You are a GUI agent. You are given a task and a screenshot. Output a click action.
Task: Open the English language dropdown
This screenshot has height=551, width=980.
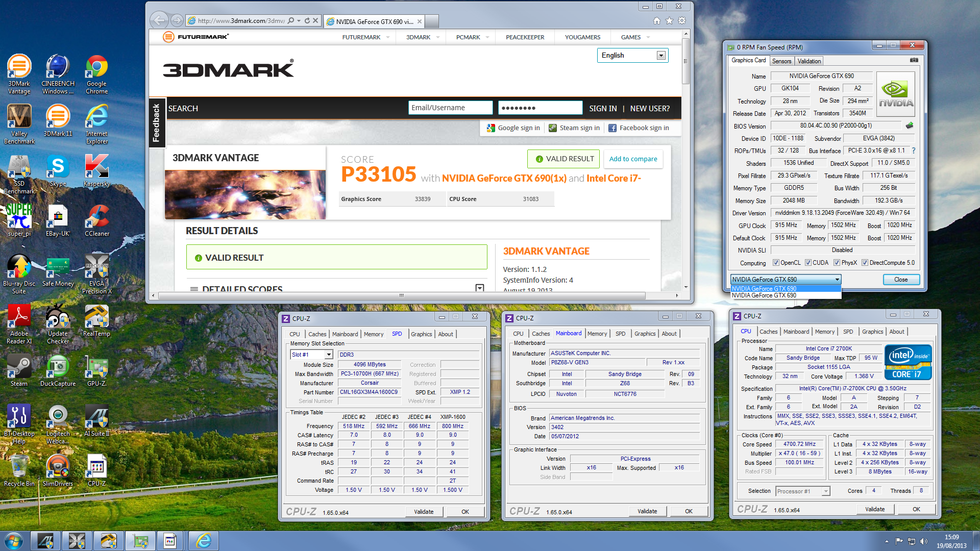click(x=633, y=56)
